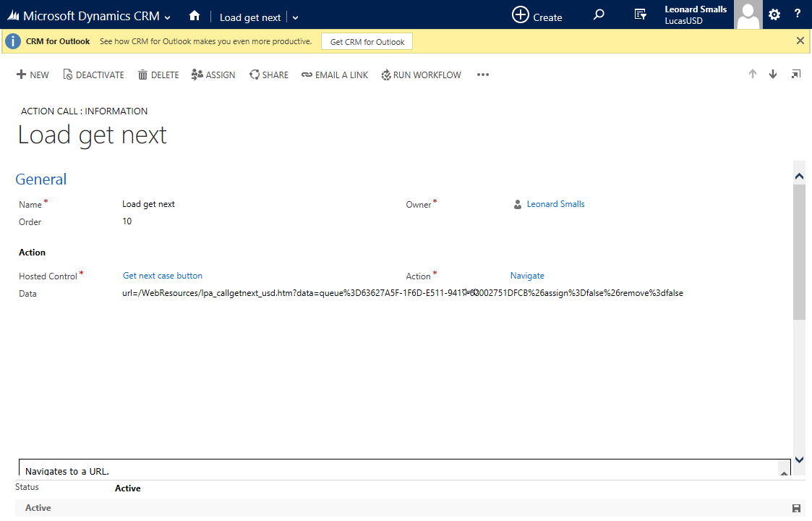The width and height of the screenshot is (812, 521).
Task: Edit the Name field Load get next
Action: coord(148,204)
